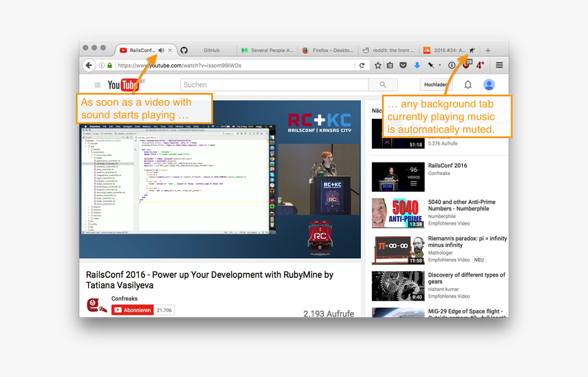Open '5040 and other Anti-Prime Numbers' title
This screenshot has width=588, height=377.
[x=462, y=206]
